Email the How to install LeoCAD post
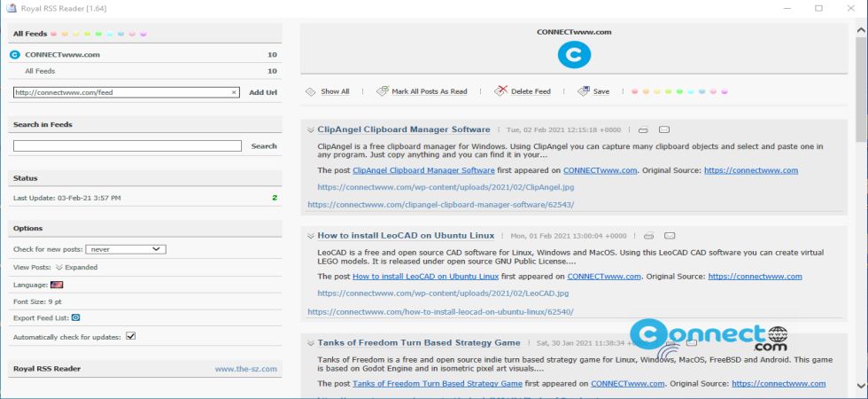 [x=670, y=236]
